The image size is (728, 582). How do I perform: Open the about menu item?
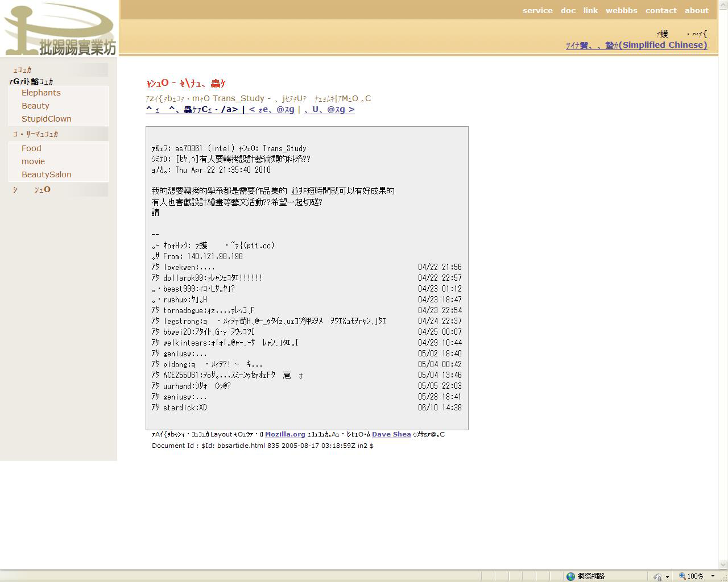tap(697, 10)
